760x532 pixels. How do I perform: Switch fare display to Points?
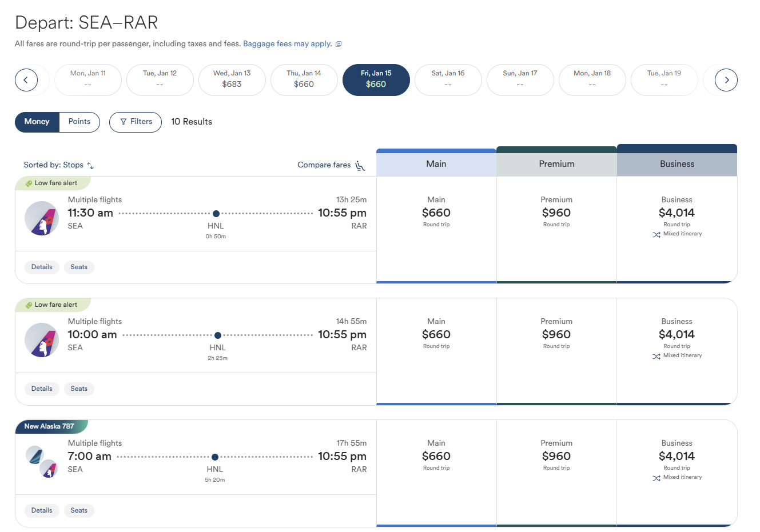click(79, 122)
